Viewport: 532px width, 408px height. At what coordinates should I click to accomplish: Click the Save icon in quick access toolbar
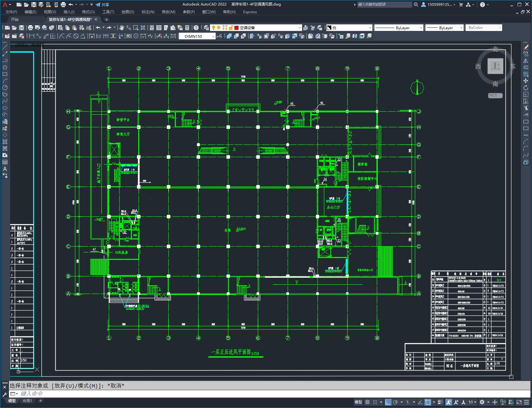34,5
